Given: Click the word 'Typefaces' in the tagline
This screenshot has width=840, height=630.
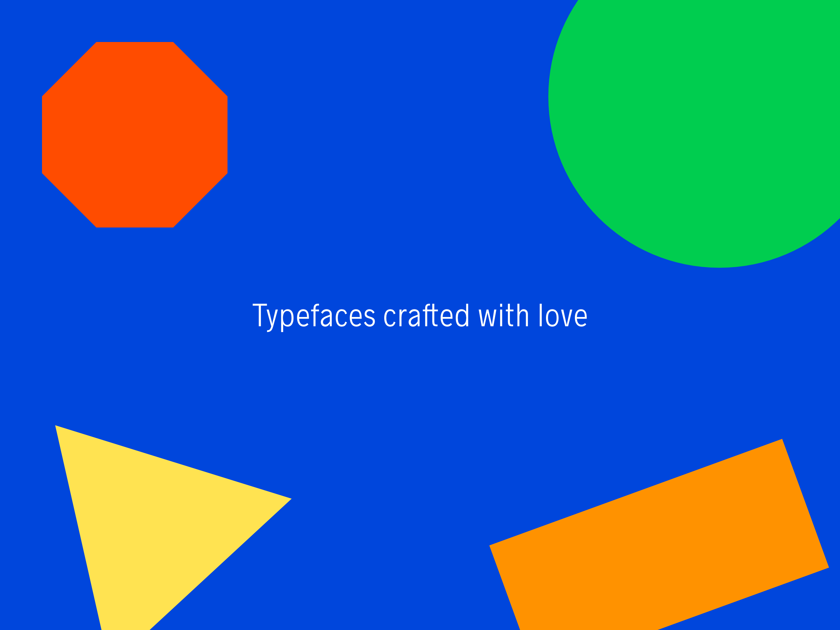Looking at the screenshot, I should coord(314,316).
